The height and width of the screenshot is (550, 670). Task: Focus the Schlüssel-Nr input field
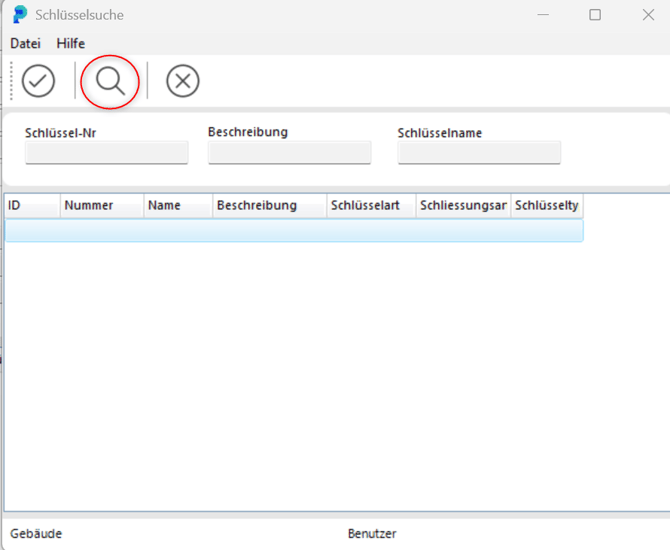pyautogui.click(x=107, y=152)
